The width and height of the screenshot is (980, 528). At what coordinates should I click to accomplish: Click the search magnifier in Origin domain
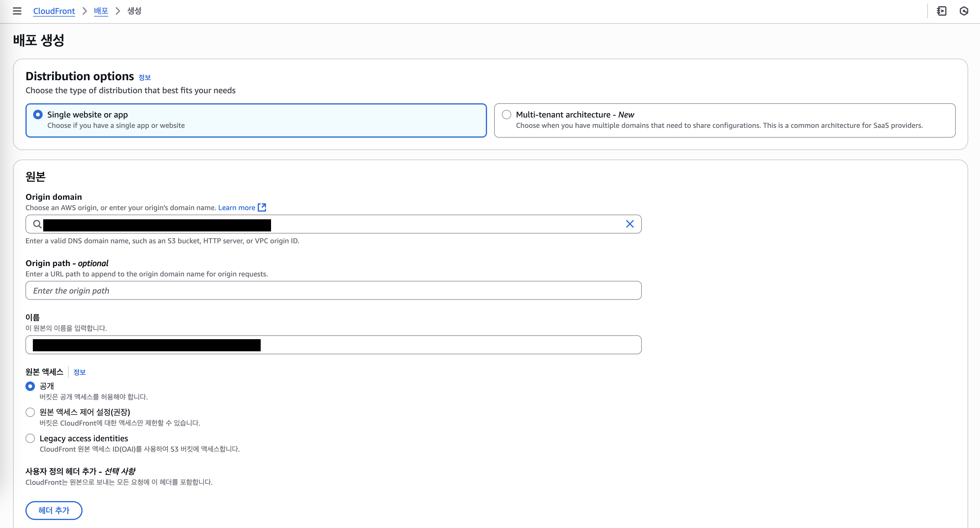[37, 224]
